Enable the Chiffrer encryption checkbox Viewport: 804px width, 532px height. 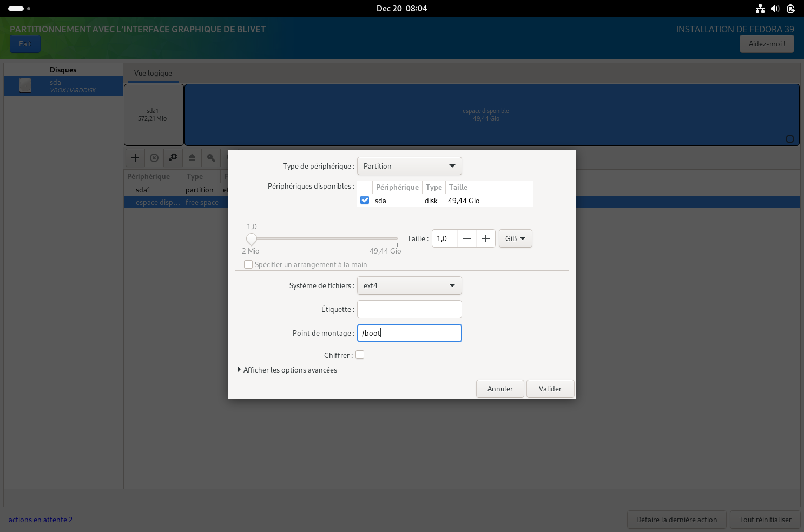tap(360, 355)
